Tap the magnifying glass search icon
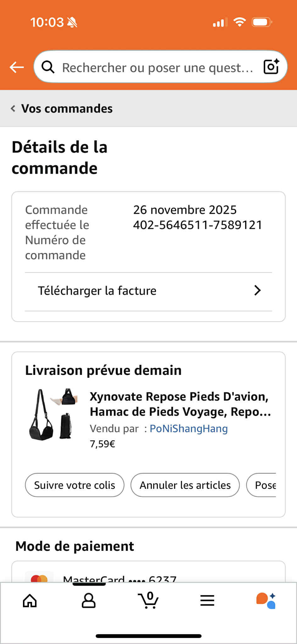 pos(48,67)
